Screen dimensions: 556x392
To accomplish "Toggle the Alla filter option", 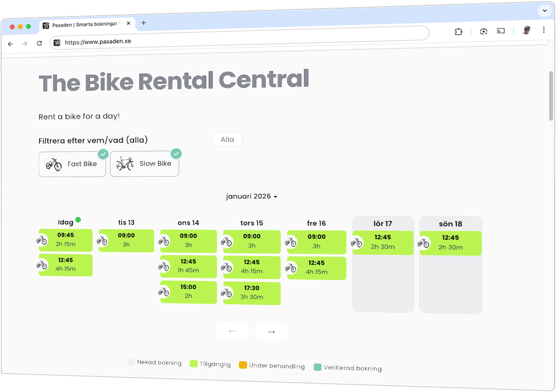I will pos(227,139).
